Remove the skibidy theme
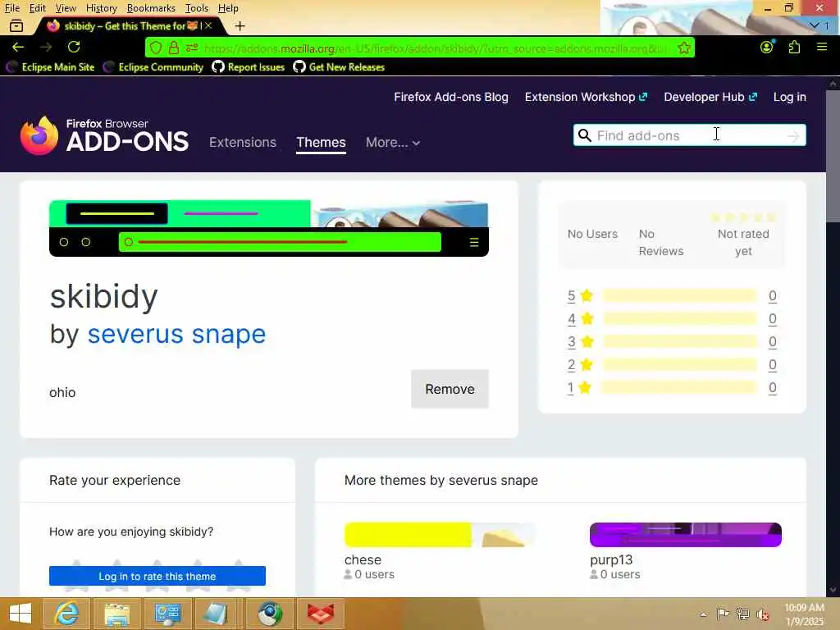Viewport: 840px width, 630px height. pos(450,389)
